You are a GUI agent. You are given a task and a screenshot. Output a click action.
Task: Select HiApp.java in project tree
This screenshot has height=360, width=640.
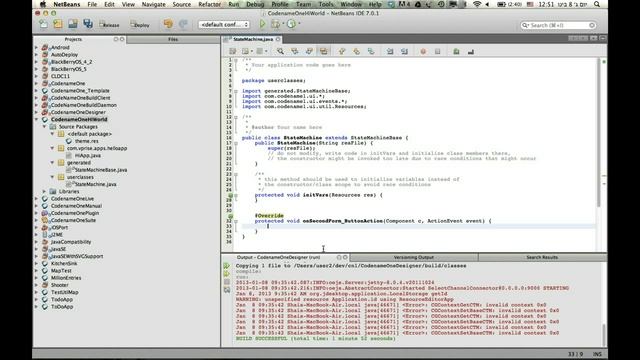click(x=87, y=156)
